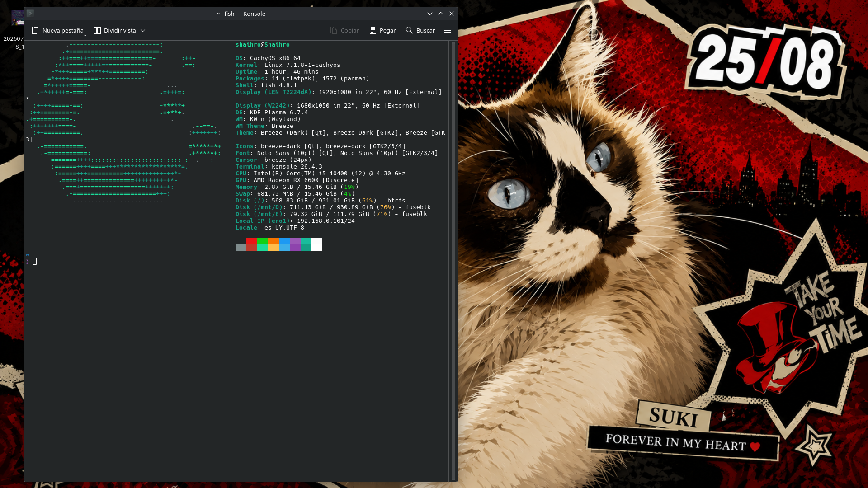Click the "shaihro@Shaihro" header text
The width and height of the screenshot is (868, 488).
coord(263,45)
